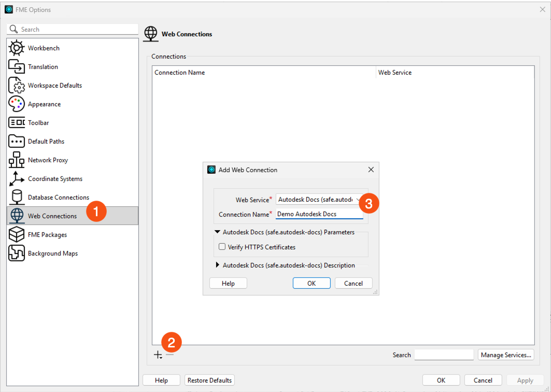Click Manage Services button
The height and width of the screenshot is (392, 551).
point(506,355)
